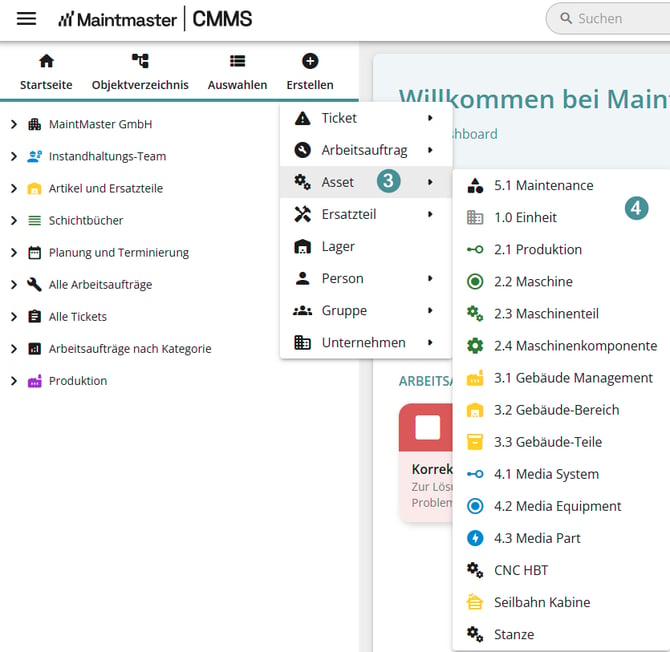Choose Arbeitsauftrag in the create menu
This screenshot has height=652, width=670.
(366, 150)
